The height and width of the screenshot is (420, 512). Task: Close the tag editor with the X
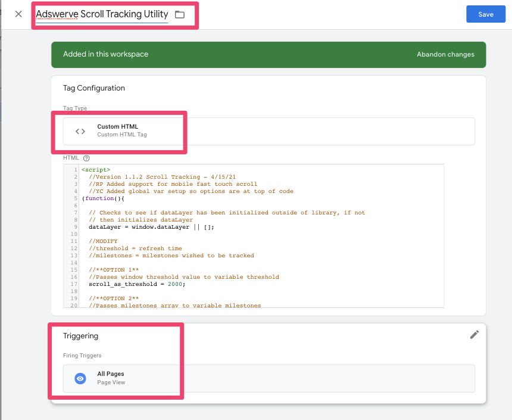click(18, 14)
